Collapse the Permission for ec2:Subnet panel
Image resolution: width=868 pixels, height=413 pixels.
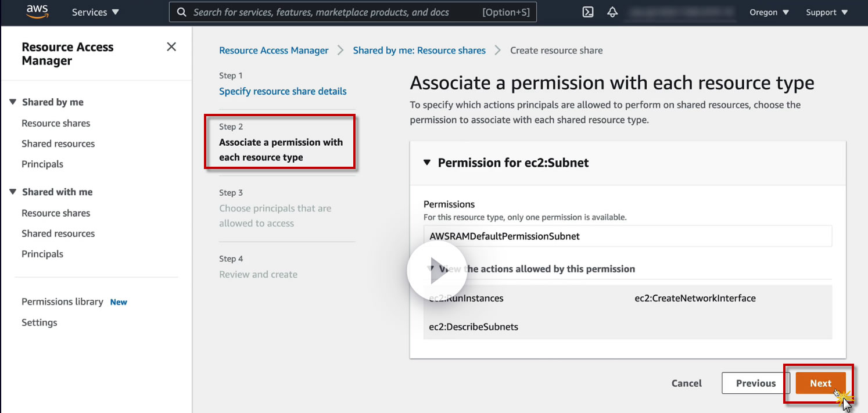coord(427,163)
